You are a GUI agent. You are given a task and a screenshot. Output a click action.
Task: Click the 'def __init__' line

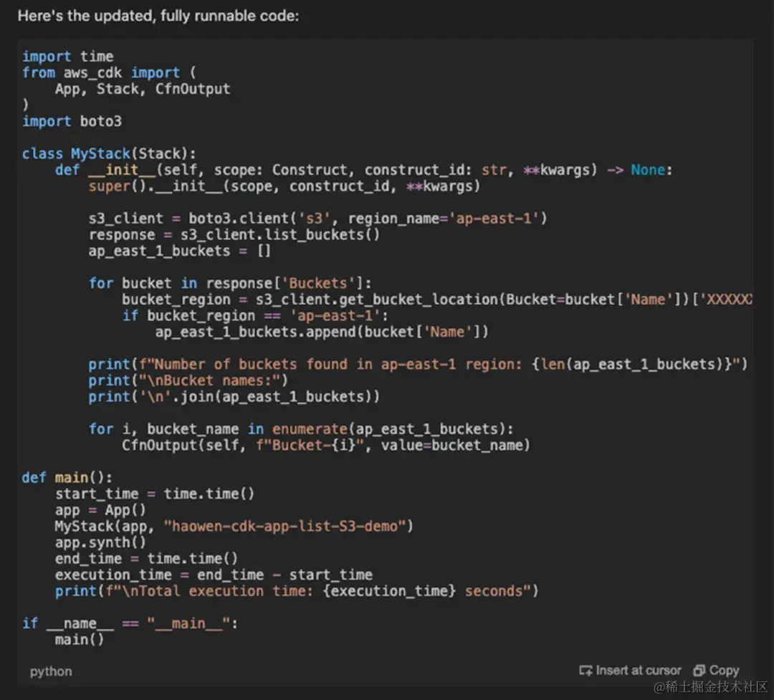pos(364,170)
